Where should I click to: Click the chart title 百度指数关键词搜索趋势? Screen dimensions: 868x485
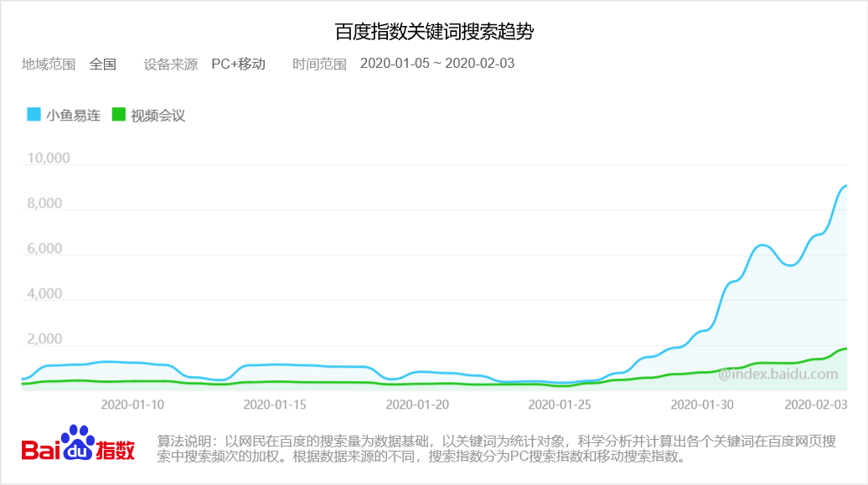pos(434,32)
